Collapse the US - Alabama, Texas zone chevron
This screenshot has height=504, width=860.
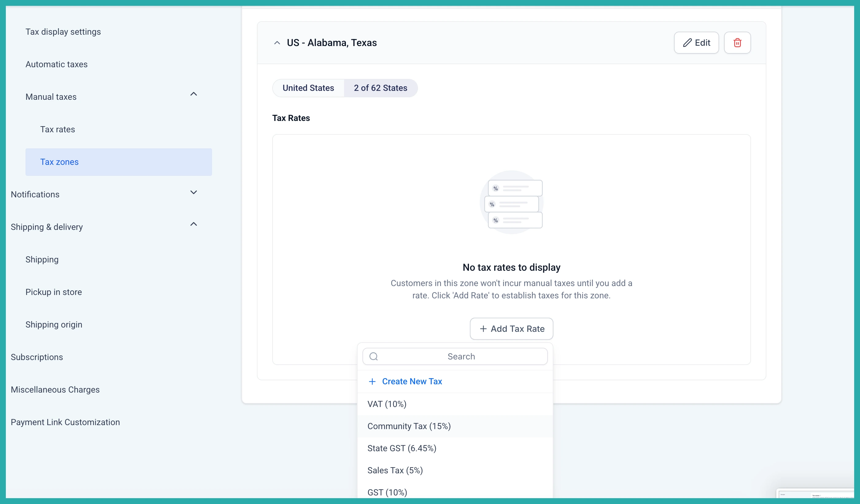tap(277, 43)
